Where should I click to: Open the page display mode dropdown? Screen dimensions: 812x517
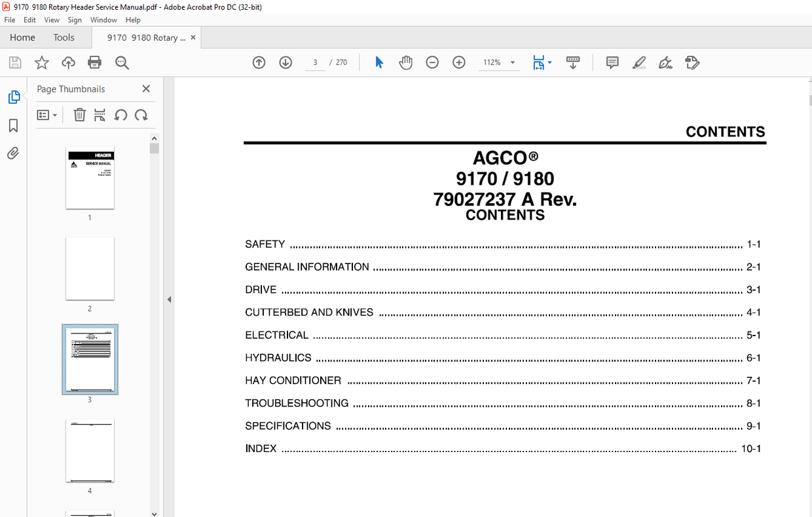click(542, 62)
